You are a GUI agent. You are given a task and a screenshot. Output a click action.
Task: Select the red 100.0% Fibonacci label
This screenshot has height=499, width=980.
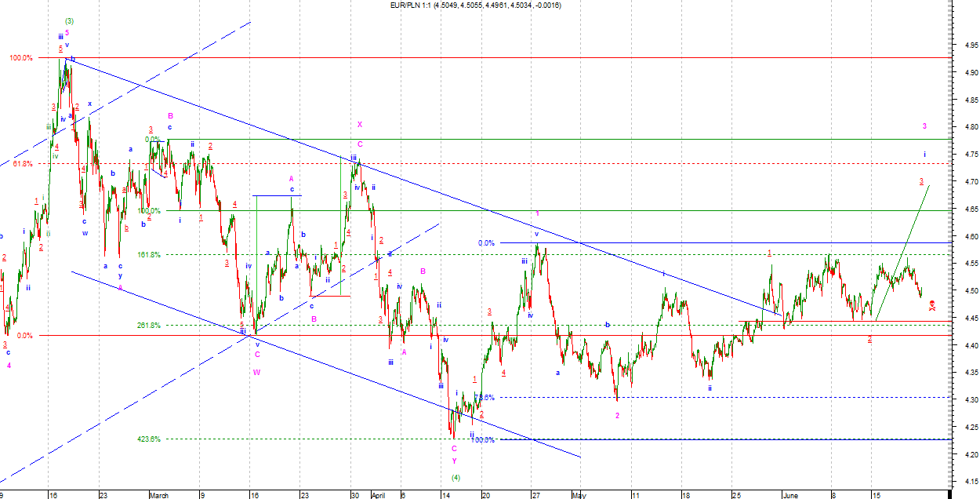tap(21, 58)
